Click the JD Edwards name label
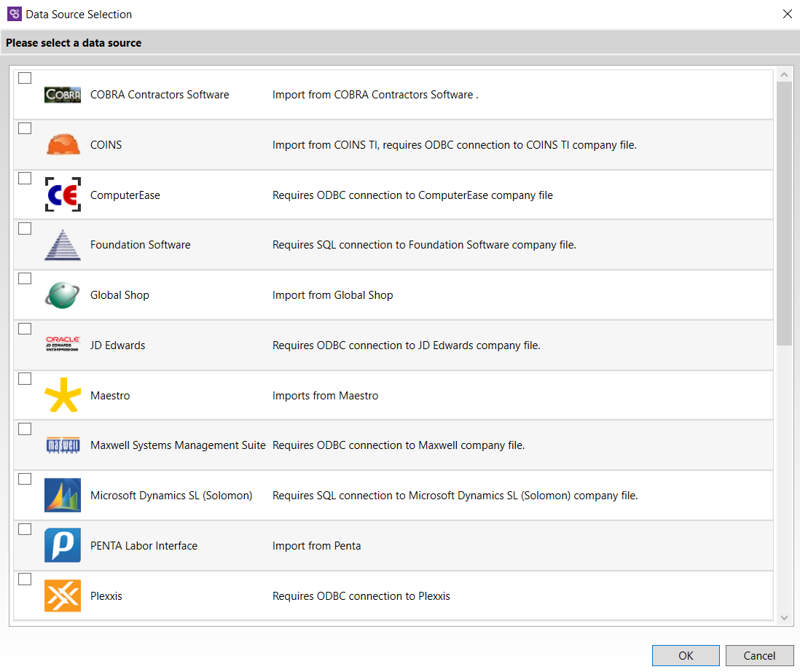Image resolution: width=800 pixels, height=672 pixels. tap(118, 345)
